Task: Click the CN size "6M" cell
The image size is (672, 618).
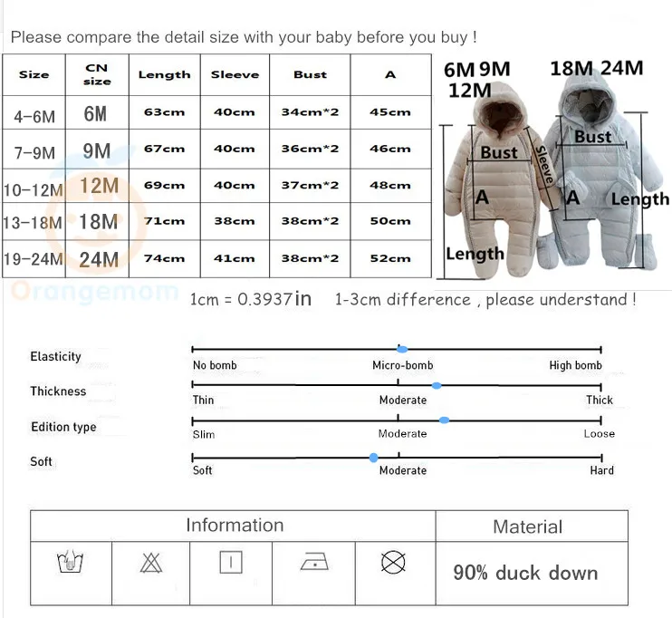Action: click(x=95, y=113)
